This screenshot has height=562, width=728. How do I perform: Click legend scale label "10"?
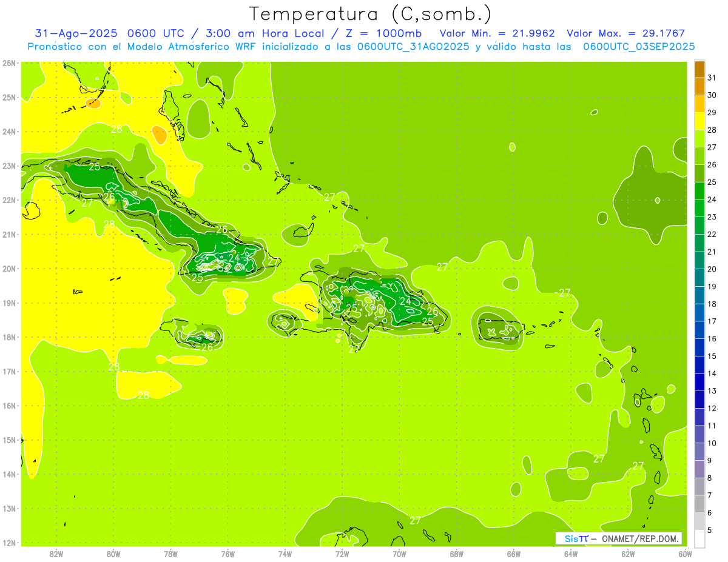(x=712, y=443)
